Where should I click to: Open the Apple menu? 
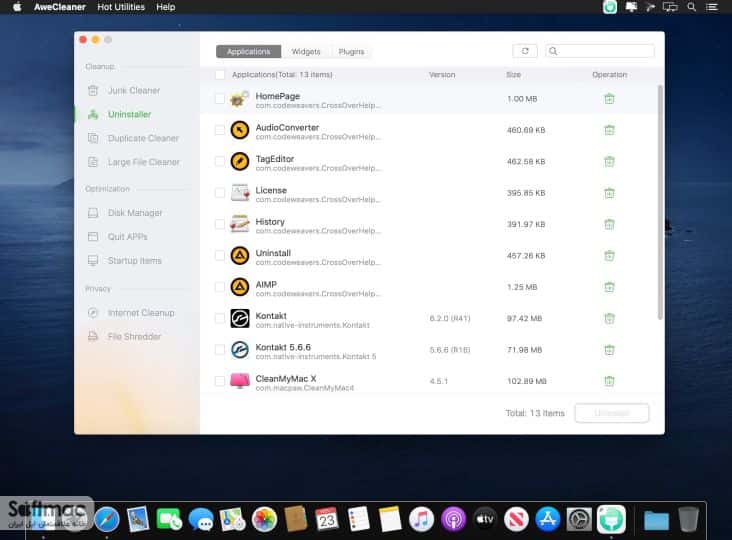pos(17,7)
